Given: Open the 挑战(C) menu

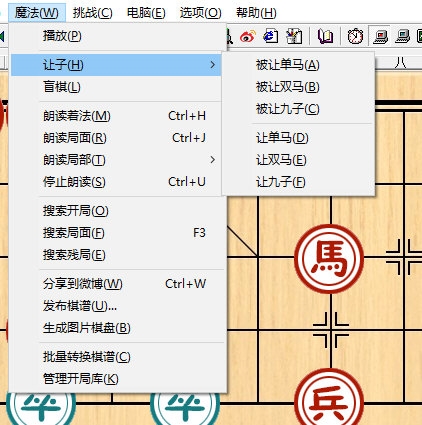Looking at the screenshot, I should (93, 13).
